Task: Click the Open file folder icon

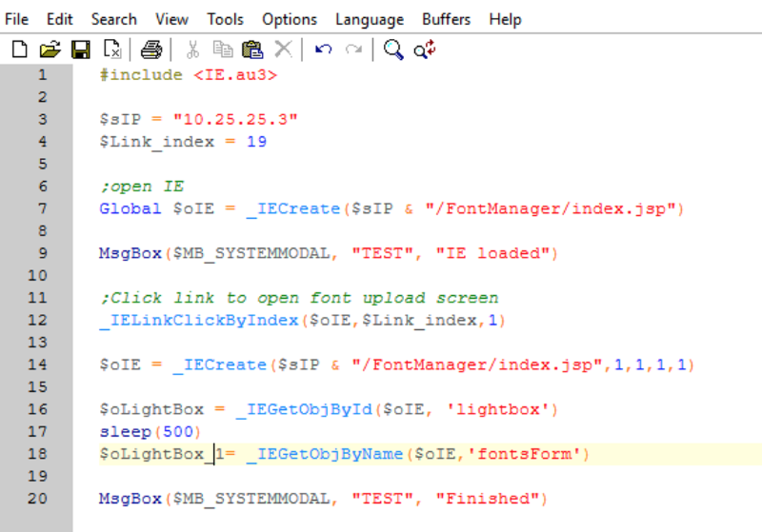Action: tap(50, 49)
